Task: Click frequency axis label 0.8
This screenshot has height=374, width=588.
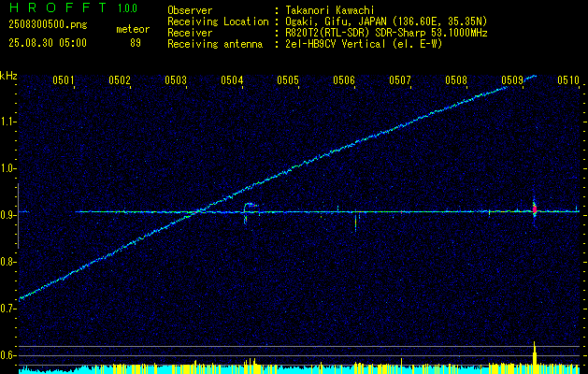Action: (7, 262)
